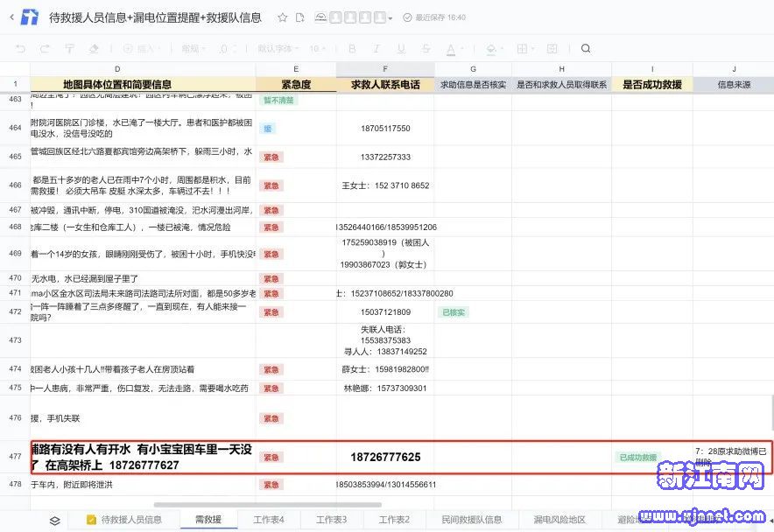
Task: Click the undo arrow in toolbar
Action: [x=20, y=48]
